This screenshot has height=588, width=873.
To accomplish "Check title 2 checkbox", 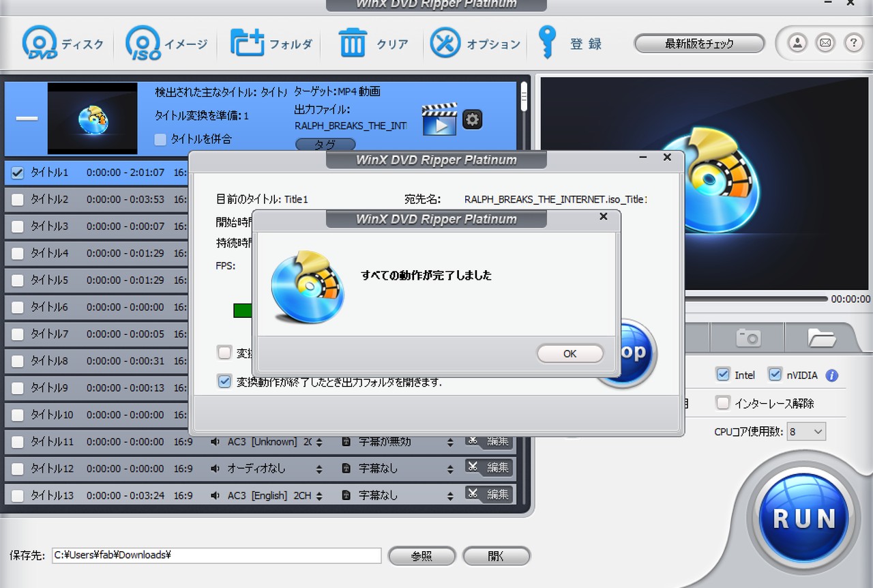I will point(18,199).
